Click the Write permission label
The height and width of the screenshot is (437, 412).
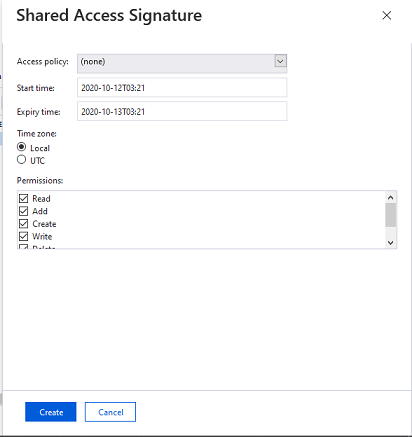(42, 237)
